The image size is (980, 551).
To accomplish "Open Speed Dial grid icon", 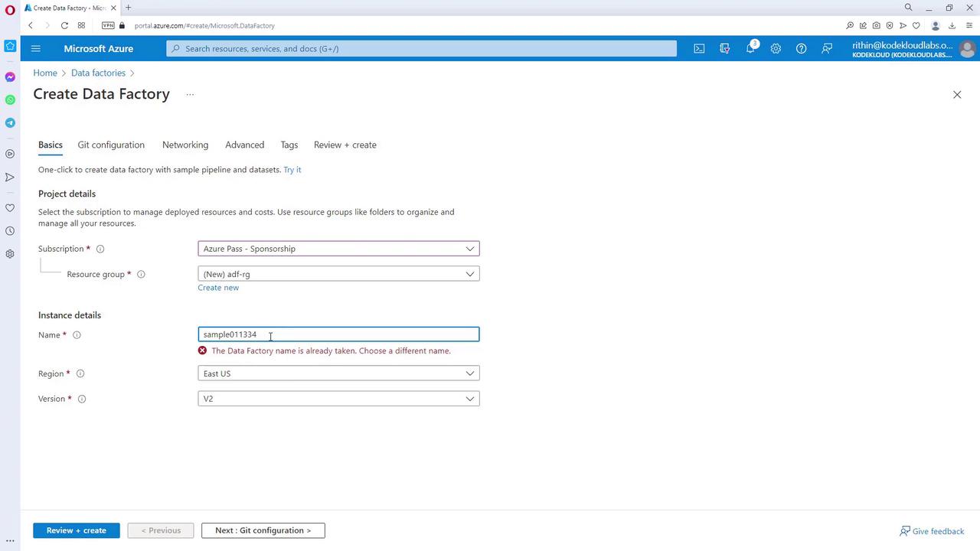I will tap(81, 25).
